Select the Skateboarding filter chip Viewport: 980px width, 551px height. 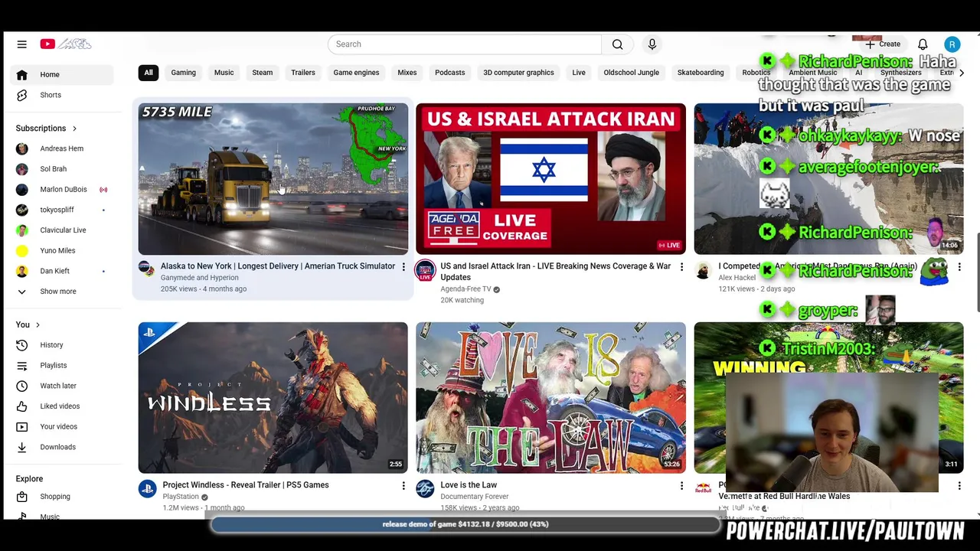701,73
